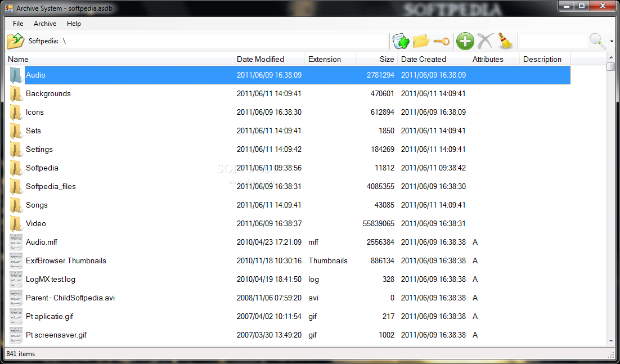Image resolution: width=620 pixels, height=364 pixels.
Task: Click the Sets folder icon
Action: (16, 131)
